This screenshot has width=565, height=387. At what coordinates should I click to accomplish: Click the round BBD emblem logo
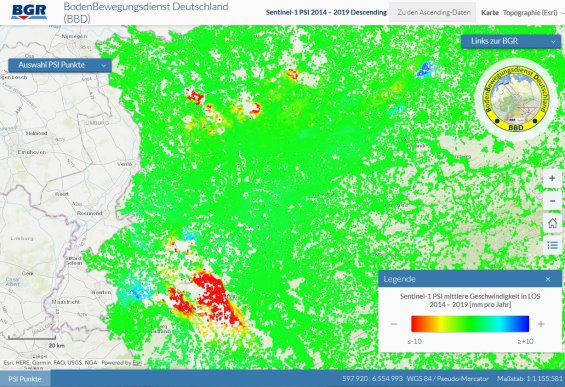pyautogui.click(x=517, y=100)
